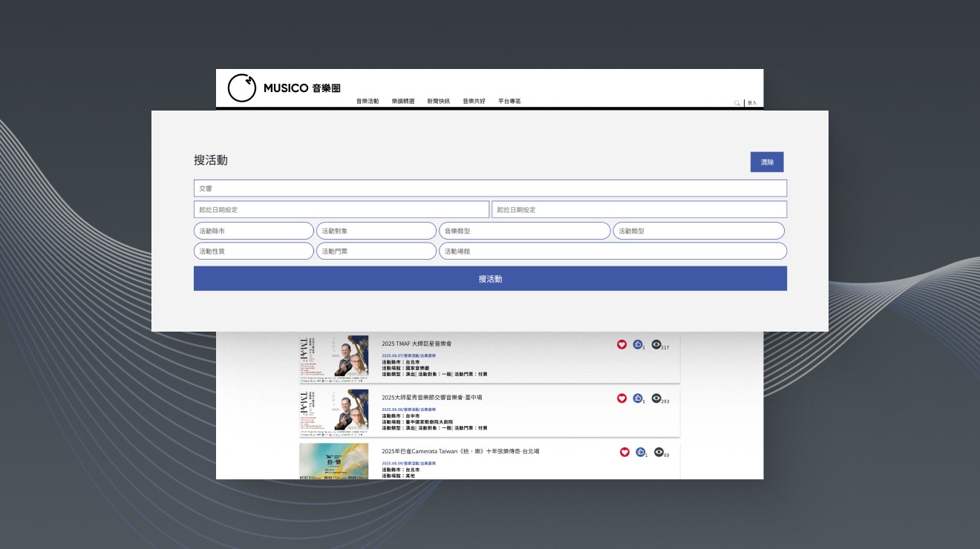980x549 pixels.
Task: Open the 樂讀精選 menu
Action: click(x=403, y=101)
